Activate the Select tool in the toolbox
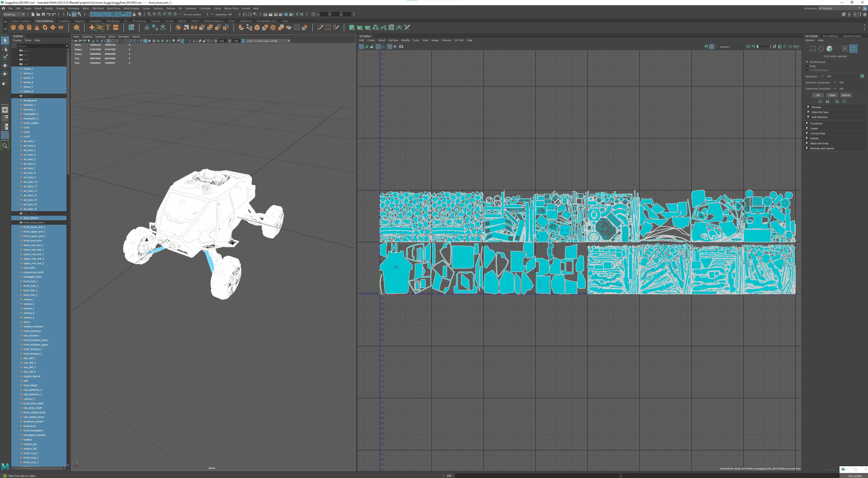868x478 pixels. pyautogui.click(x=5, y=40)
